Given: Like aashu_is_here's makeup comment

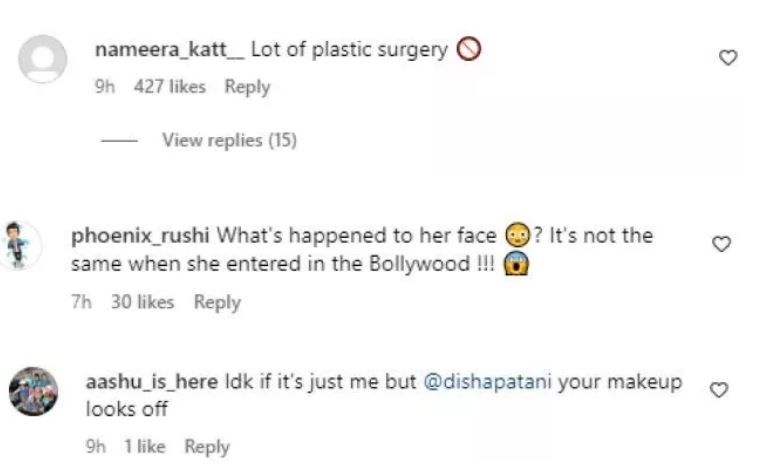Looking at the screenshot, I should pos(716,390).
